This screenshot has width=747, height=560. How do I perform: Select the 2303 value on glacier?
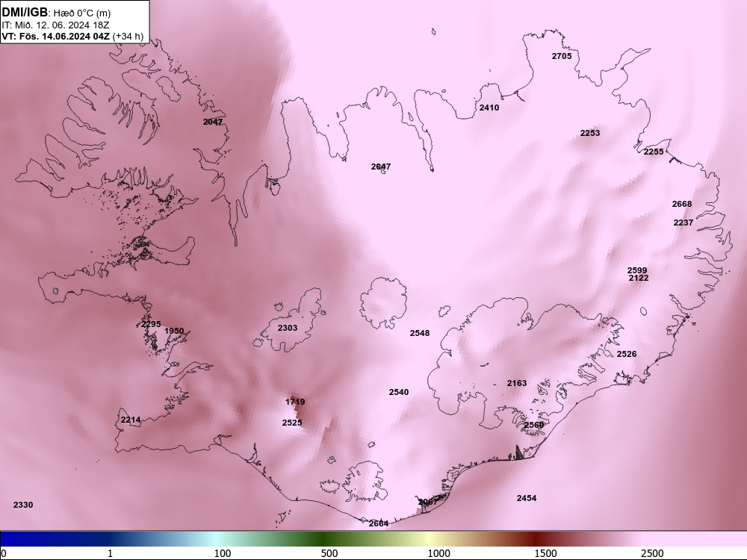[288, 328]
